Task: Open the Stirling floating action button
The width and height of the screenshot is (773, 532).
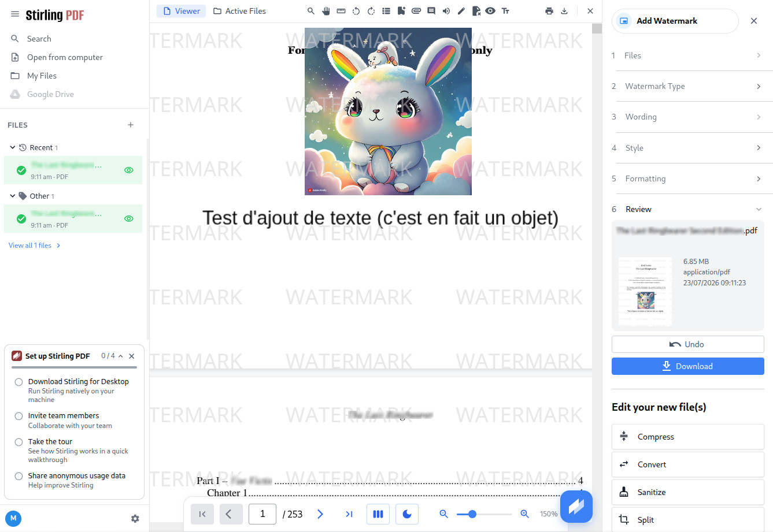Action: [x=576, y=507]
